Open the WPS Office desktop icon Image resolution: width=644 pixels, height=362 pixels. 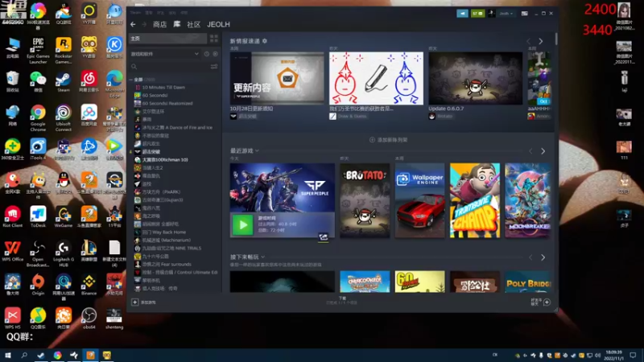tap(12, 251)
